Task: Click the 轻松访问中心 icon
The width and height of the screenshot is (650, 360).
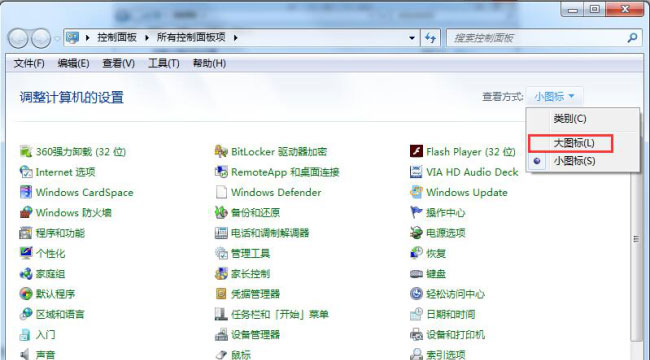Action: pyautogui.click(x=416, y=294)
